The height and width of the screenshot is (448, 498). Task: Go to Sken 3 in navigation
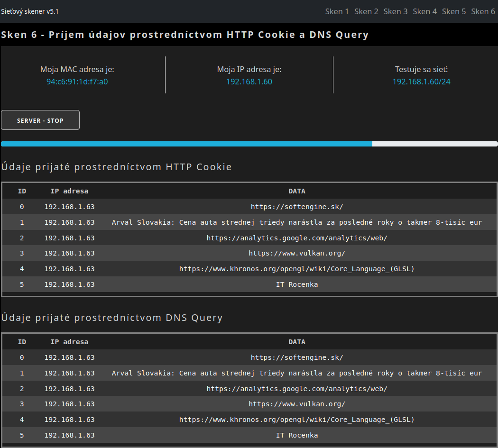[x=396, y=11]
